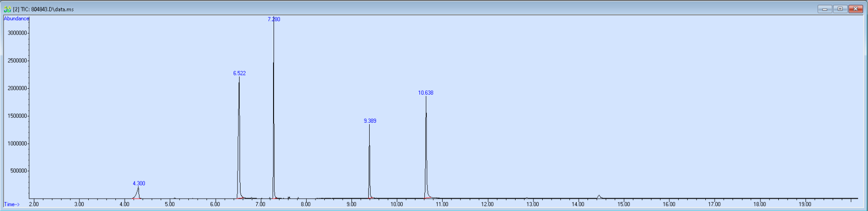Minimize the TIC chromatogram window

(x=825, y=9)
